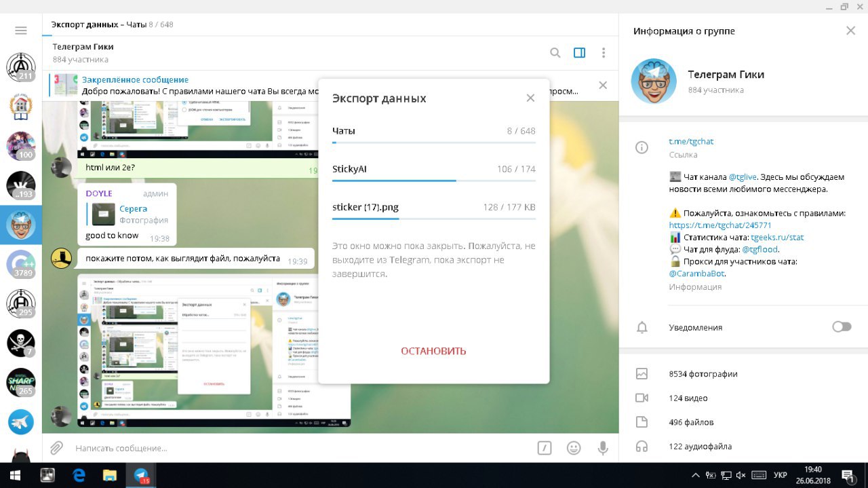Select the active Телеграм Гики chat avatar
868x488 pixels.
pyautogui.click(x=21, y=225)
